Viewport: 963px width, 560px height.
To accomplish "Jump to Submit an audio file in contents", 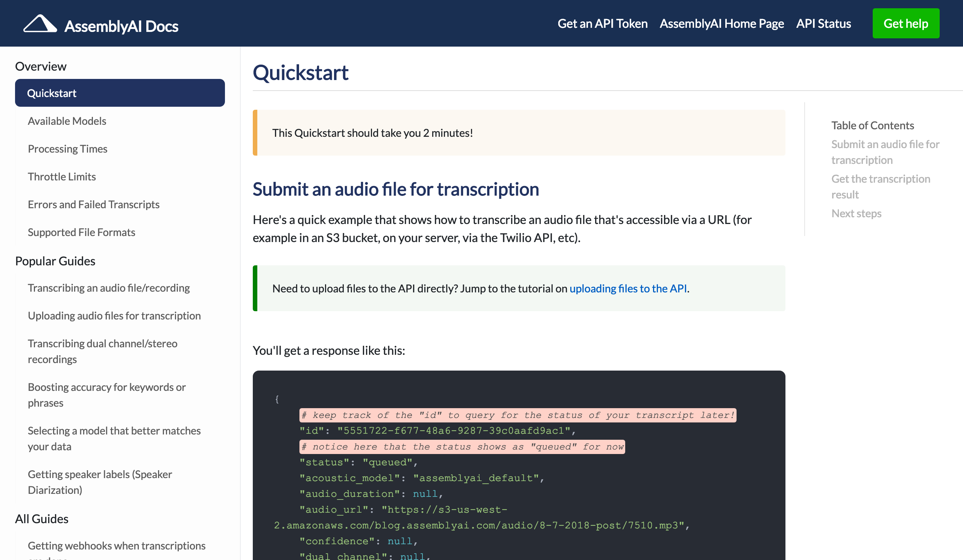I will click(x=885, y=152).
